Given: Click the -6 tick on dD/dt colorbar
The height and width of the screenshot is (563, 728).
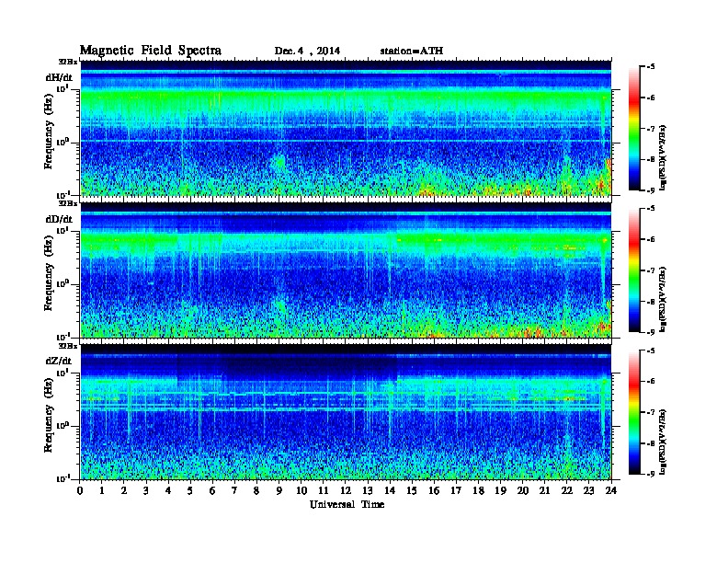Looking at the screenshot, I should click(650, 240).
